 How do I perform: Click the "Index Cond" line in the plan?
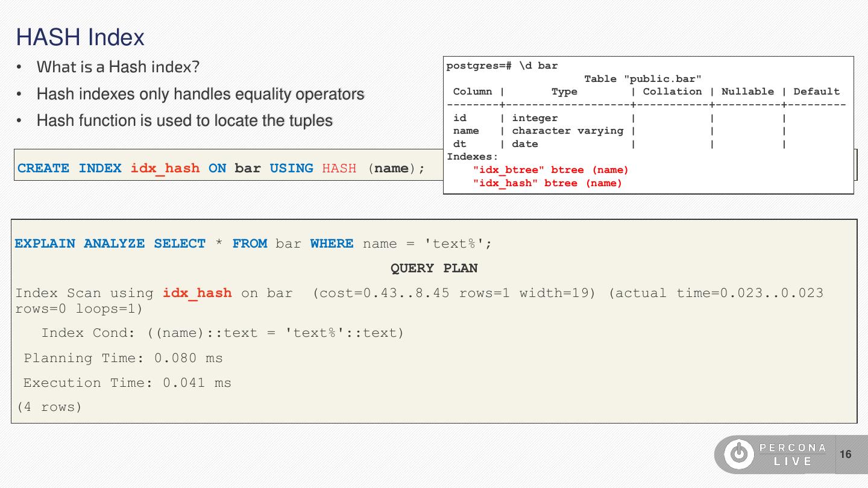222,333
